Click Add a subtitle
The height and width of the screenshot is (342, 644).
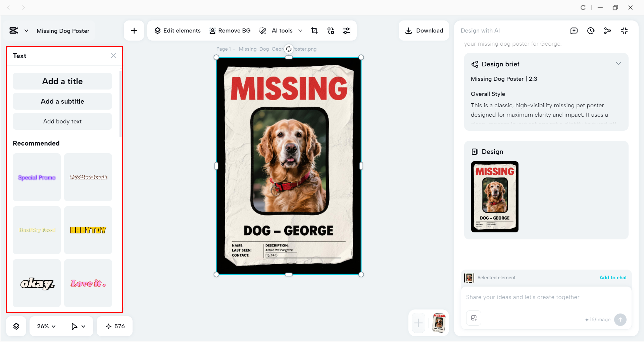tap(62, 101)
